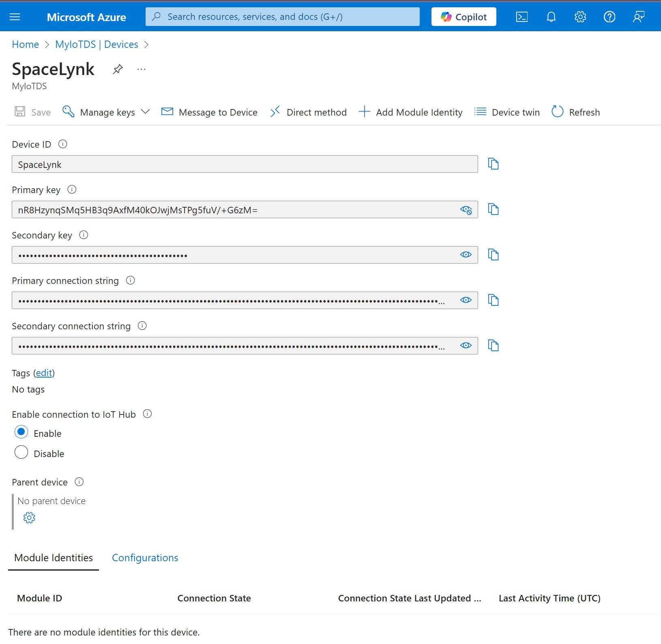Screen dimensions: 661x644
Task: Edit the device tags link
Action: (x=44, y=373)
